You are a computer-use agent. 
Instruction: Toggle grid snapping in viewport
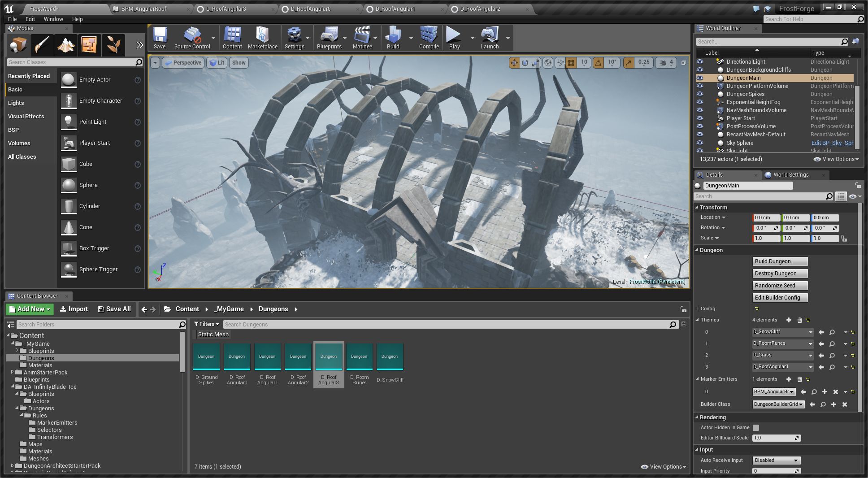[x=571, y=63]
